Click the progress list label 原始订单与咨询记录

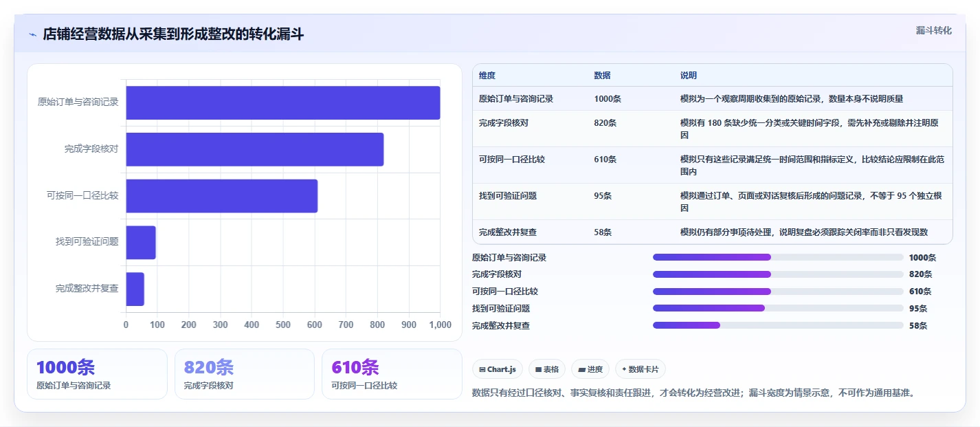click(x=509, y=258)
